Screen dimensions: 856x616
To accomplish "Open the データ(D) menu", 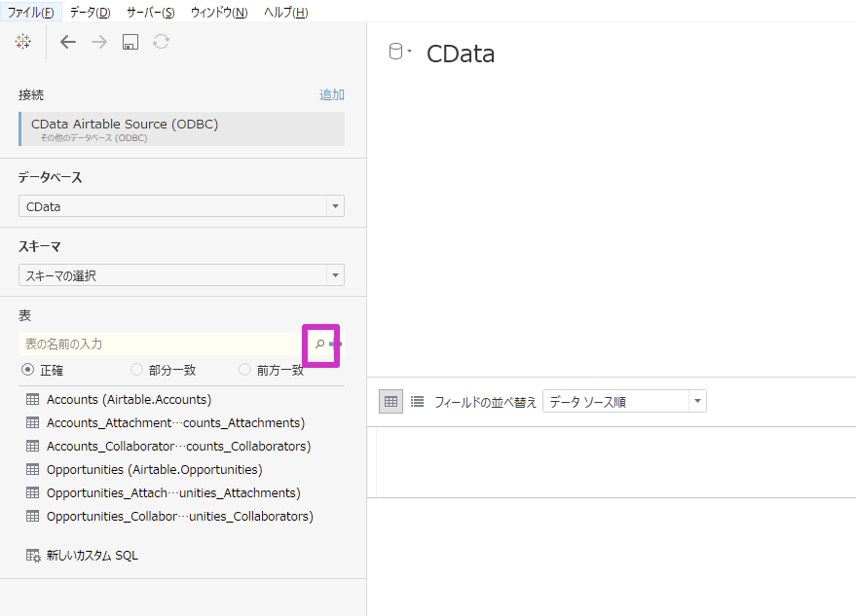I will click(90, 12).
